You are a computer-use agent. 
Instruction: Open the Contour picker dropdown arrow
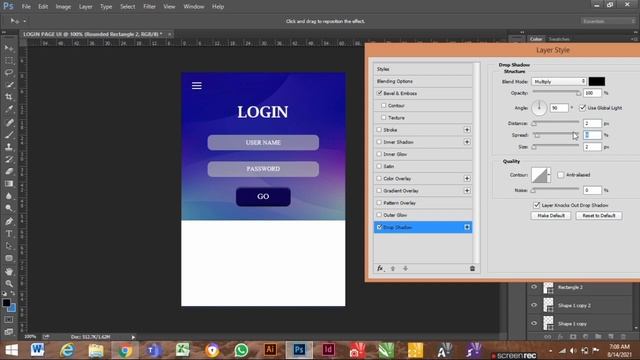[549, 175]
